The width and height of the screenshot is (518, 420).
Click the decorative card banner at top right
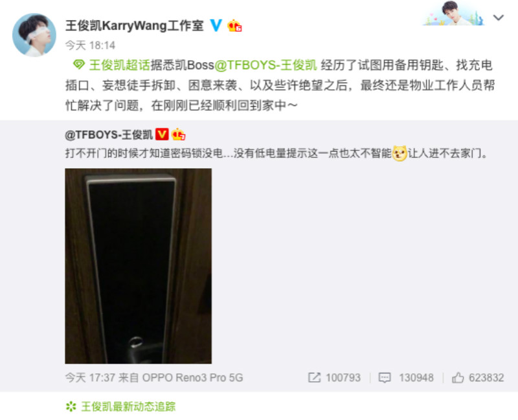pyautogui.click(x=454, y=13)
